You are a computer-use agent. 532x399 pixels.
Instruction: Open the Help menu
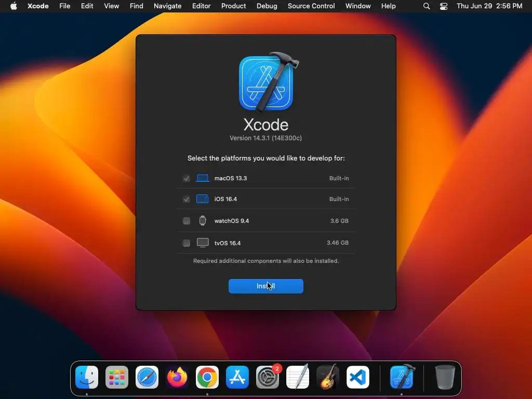389,6
